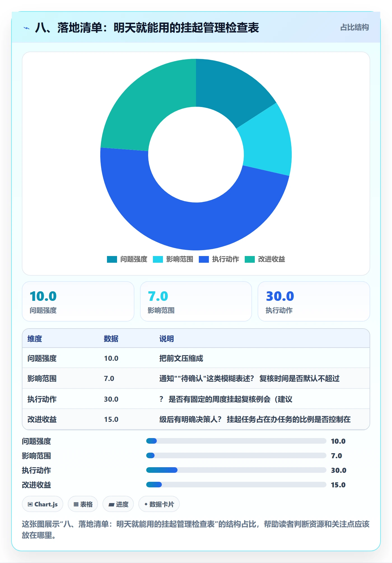Click the 数据卡片 tag chip
This screenshot has height=563, width=392.
(x=159, y=504)
